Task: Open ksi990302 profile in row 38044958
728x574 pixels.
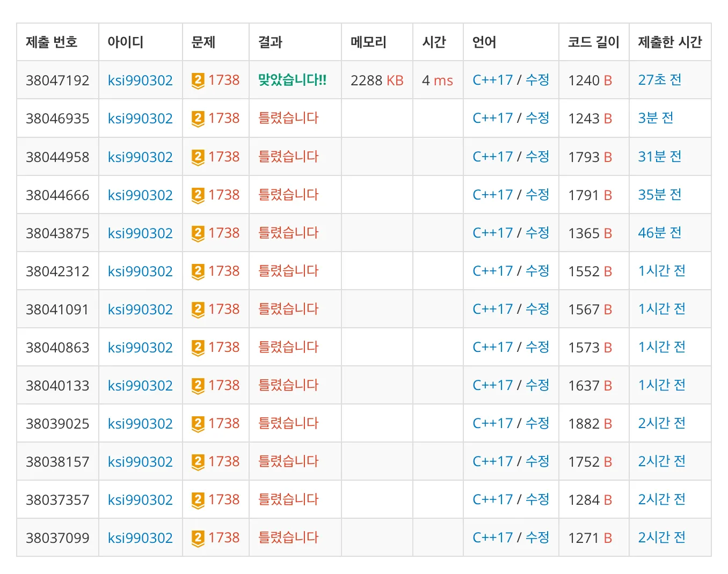Action: point(140,157)
